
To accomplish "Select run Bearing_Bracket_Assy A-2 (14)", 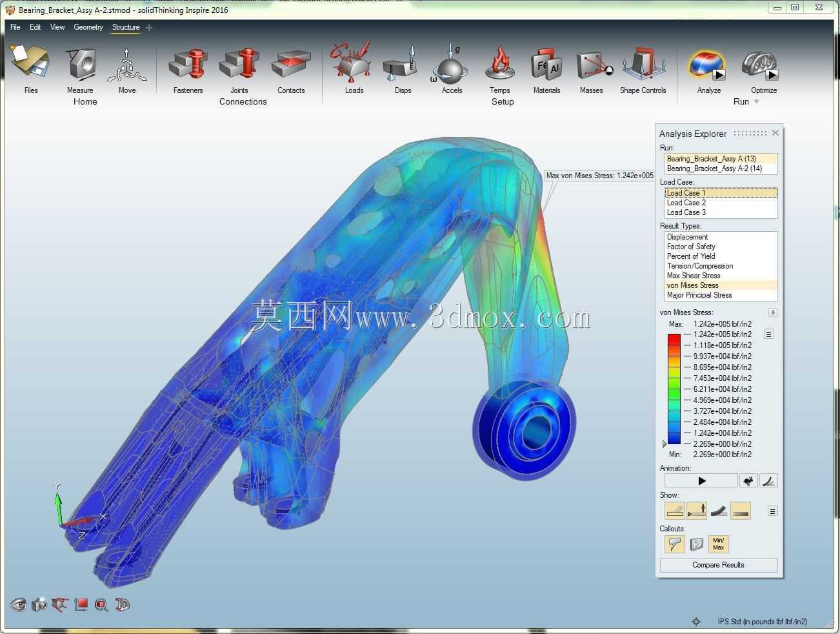I will click(x=721, y=169).
